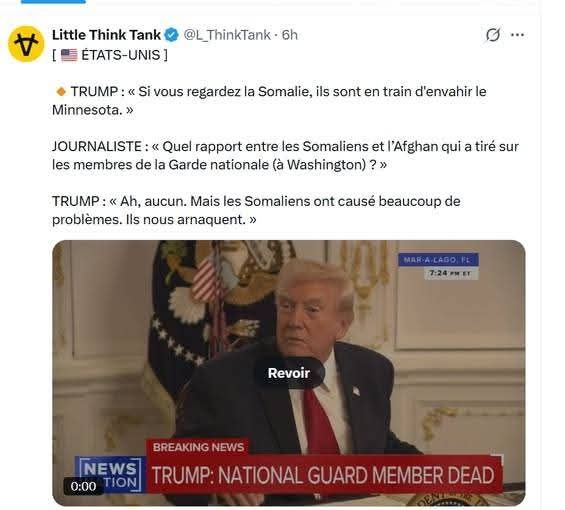Click the NATIONAL GUARD MEMBER DEAD headline banner

pyautogui.click(x=324, y=475)
